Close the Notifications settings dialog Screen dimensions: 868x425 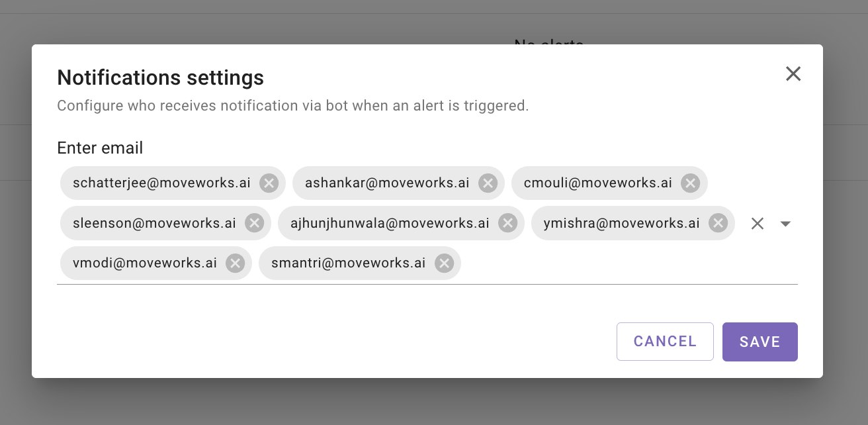click(x=793, y=73)
